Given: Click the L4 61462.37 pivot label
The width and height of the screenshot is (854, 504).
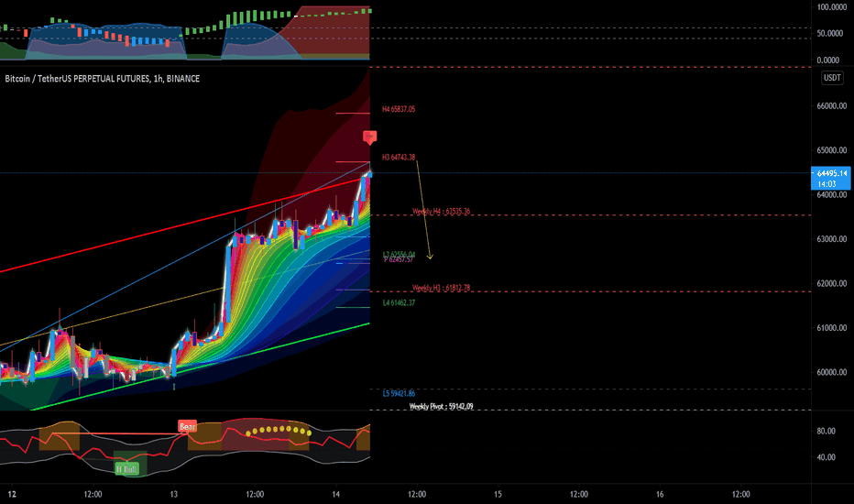Looking at the screenshot, I should point(399,302).
